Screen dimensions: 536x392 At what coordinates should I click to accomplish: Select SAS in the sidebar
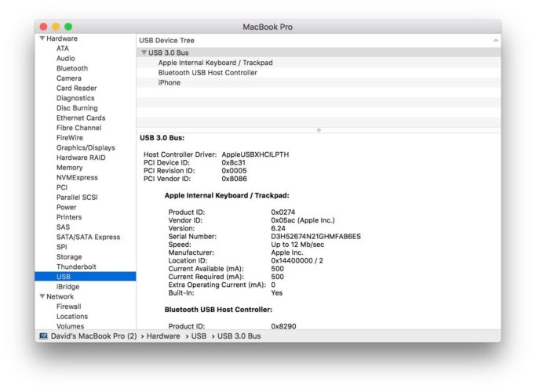coord(63,227)
